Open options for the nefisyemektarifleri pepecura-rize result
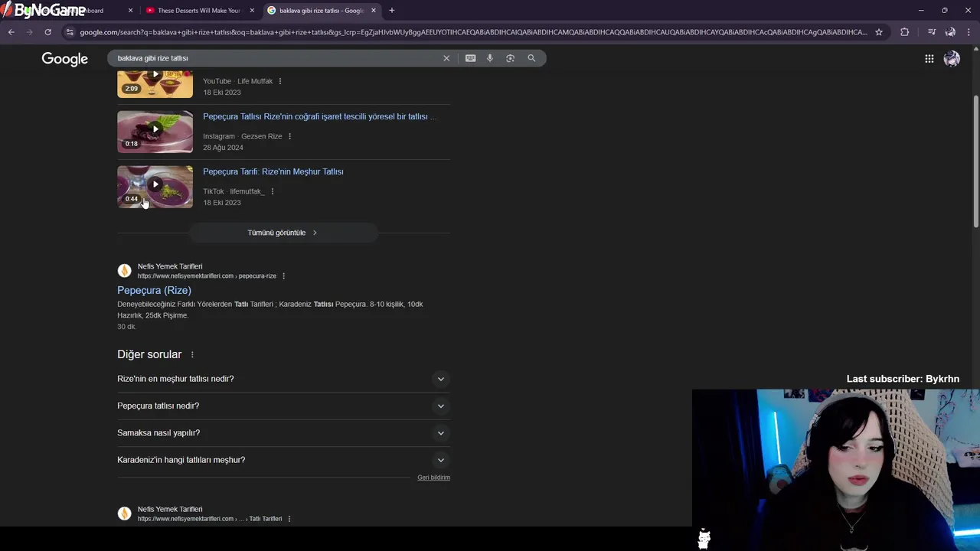 pyautogui.click(x=283, y=276)
